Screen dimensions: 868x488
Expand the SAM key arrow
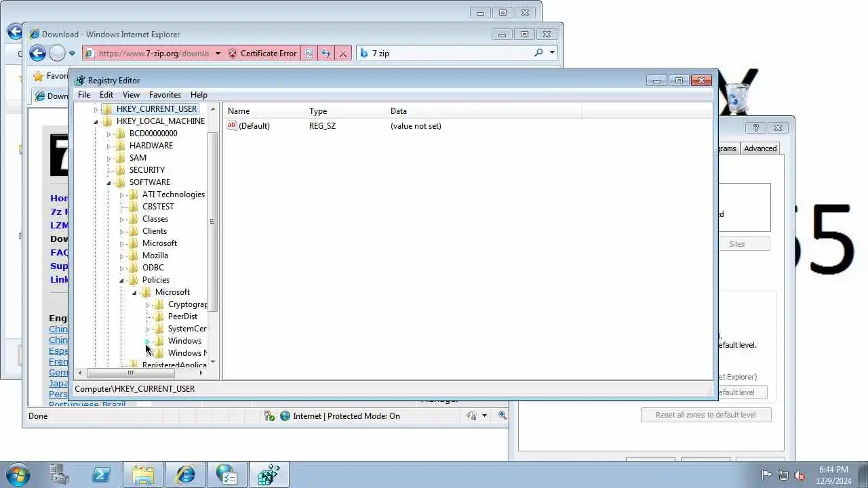(108, 158)
